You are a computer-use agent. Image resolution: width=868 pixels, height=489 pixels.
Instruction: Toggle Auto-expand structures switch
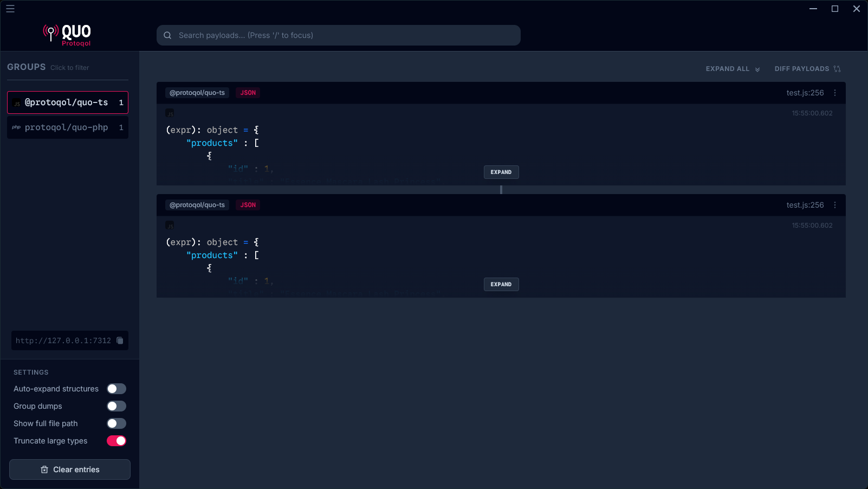[x=116, y=389]
